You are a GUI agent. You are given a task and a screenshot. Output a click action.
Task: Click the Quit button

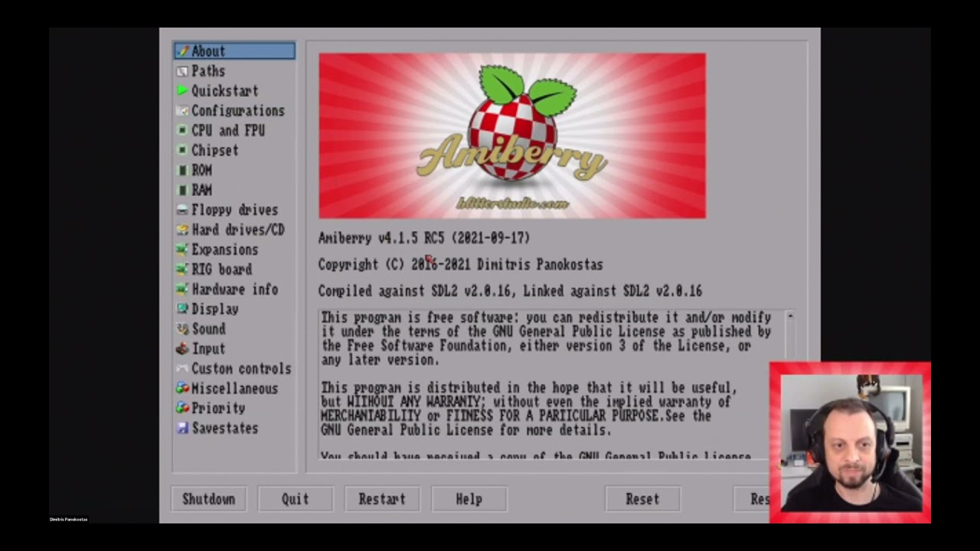[x=295, y=499]
